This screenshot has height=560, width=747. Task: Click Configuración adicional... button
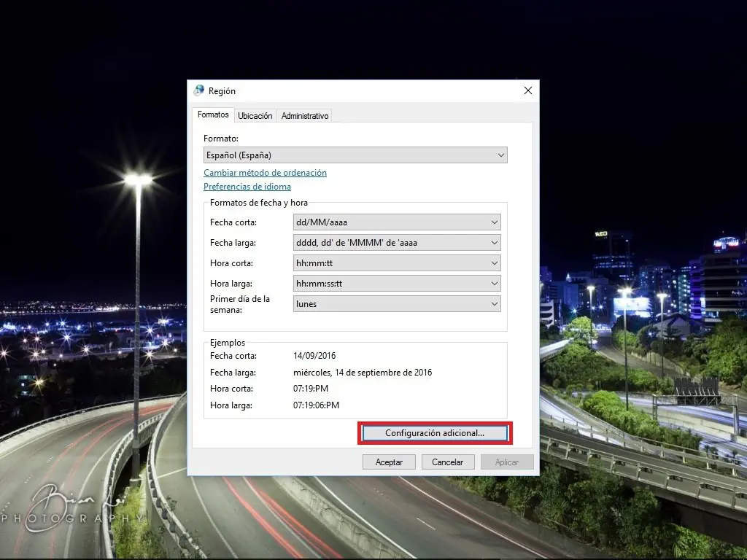pos(435,433)
